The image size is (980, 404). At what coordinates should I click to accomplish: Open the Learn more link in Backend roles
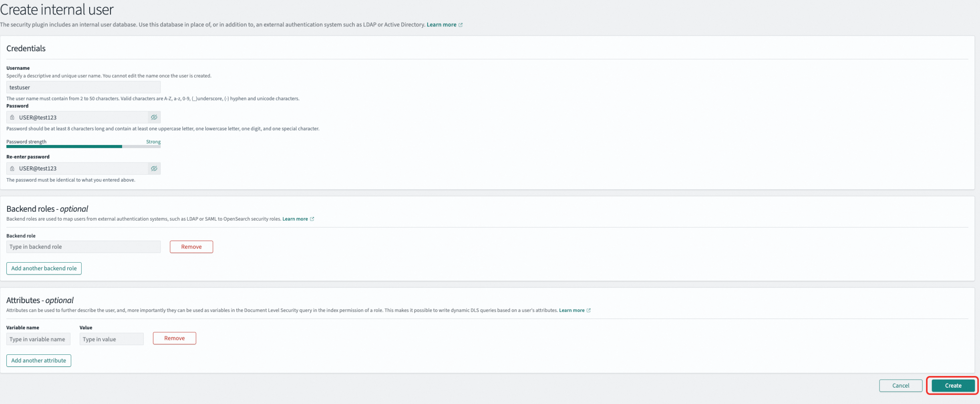(x=295, y=219)
